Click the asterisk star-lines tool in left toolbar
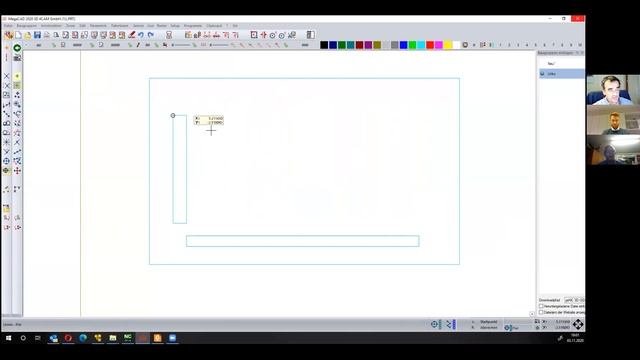 point(7,142)
